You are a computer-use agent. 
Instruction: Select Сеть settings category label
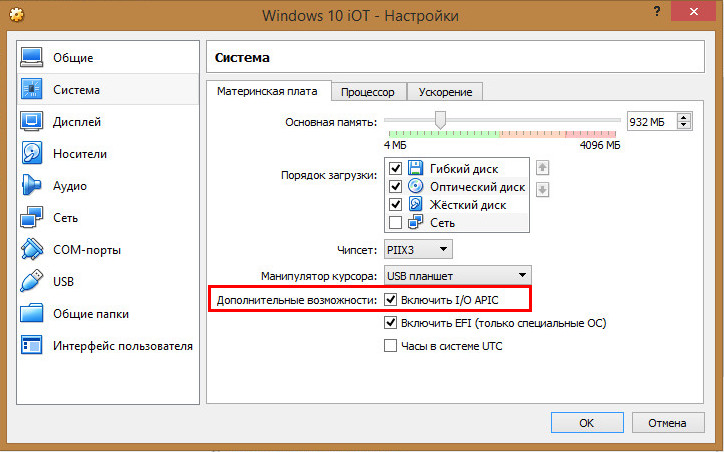pyautogui.click(x=65, y=217)
